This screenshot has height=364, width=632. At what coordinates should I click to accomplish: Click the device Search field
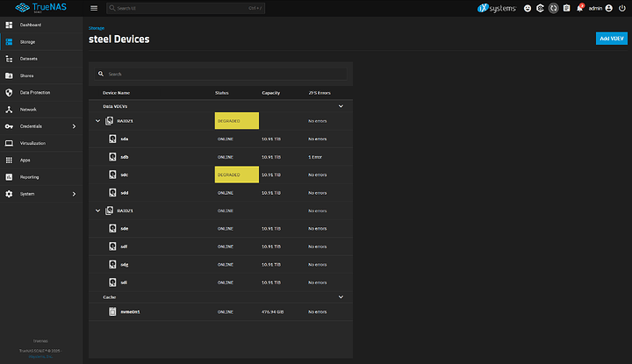(219, 74)
